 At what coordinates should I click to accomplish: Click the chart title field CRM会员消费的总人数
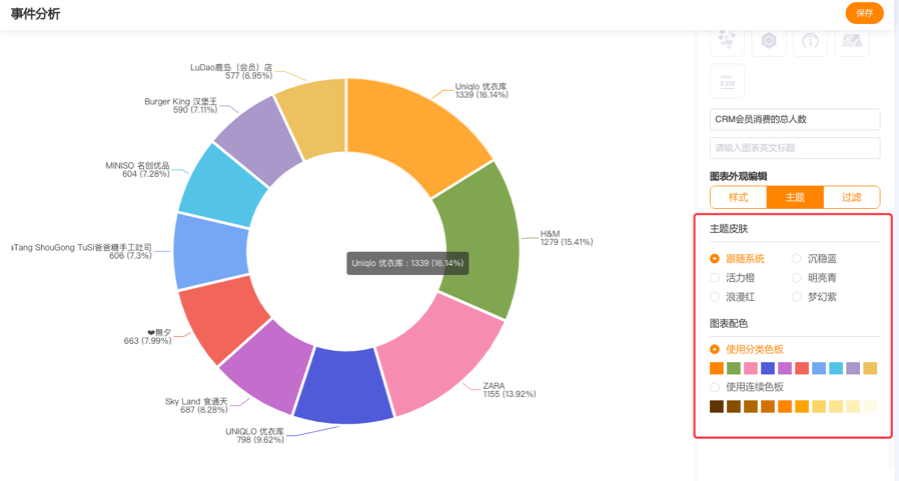pyautogui.click(x=795, y=119)
